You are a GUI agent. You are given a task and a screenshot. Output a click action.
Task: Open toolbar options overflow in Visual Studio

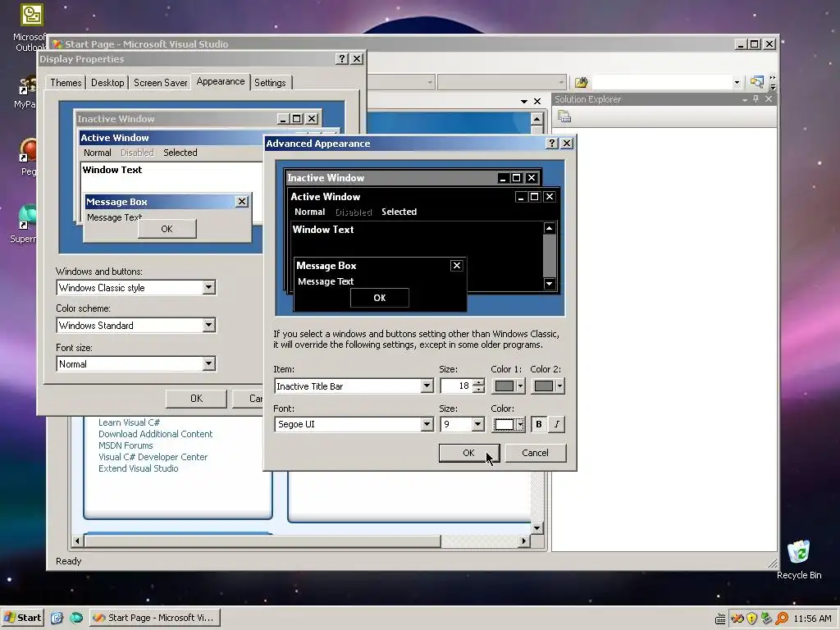(773, 82)
